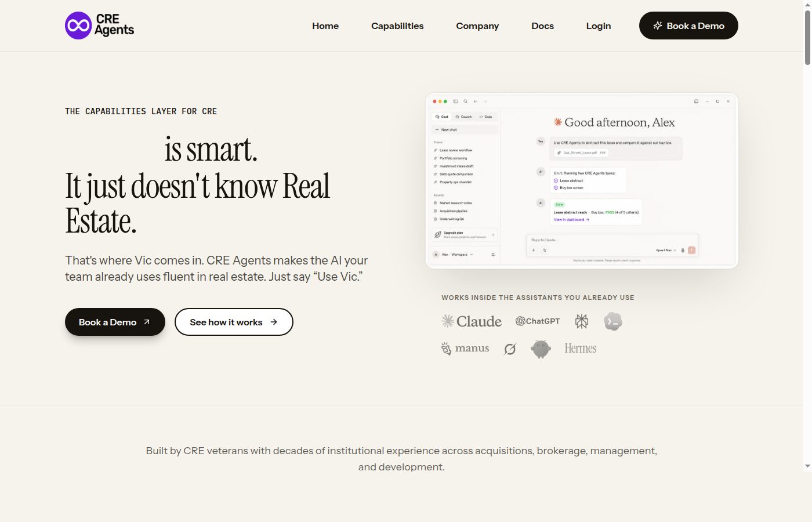Screen dimensions: 812x522
Task: Select the Chat tab
Action: tap(442, 117)
